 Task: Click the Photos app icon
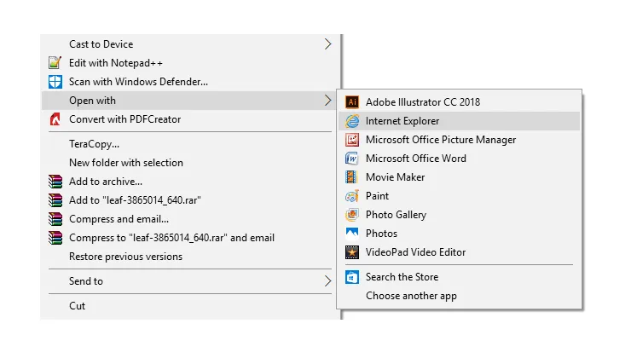352,234
